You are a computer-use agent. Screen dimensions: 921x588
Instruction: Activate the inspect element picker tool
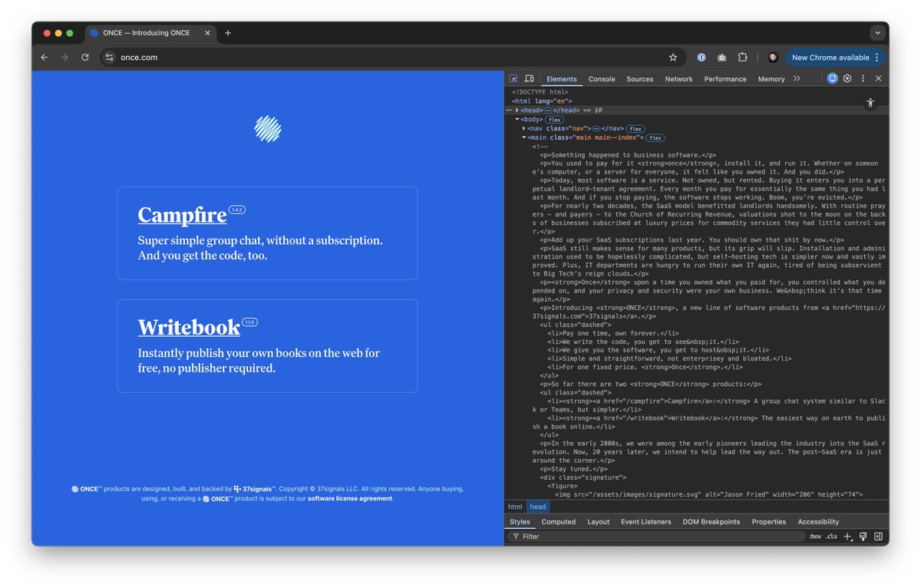pos(513,78)
